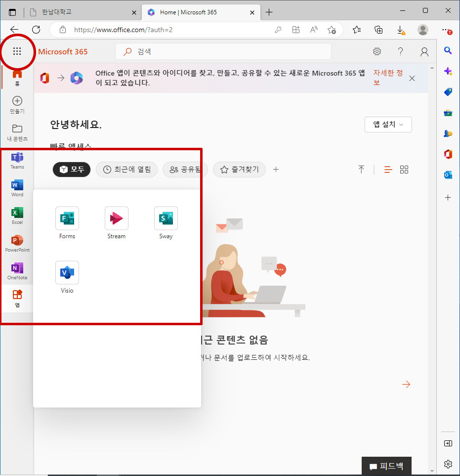This screenshot has height=476, width=460.
Task: Open Forms from the apps flyout
Action: point(67,223)
